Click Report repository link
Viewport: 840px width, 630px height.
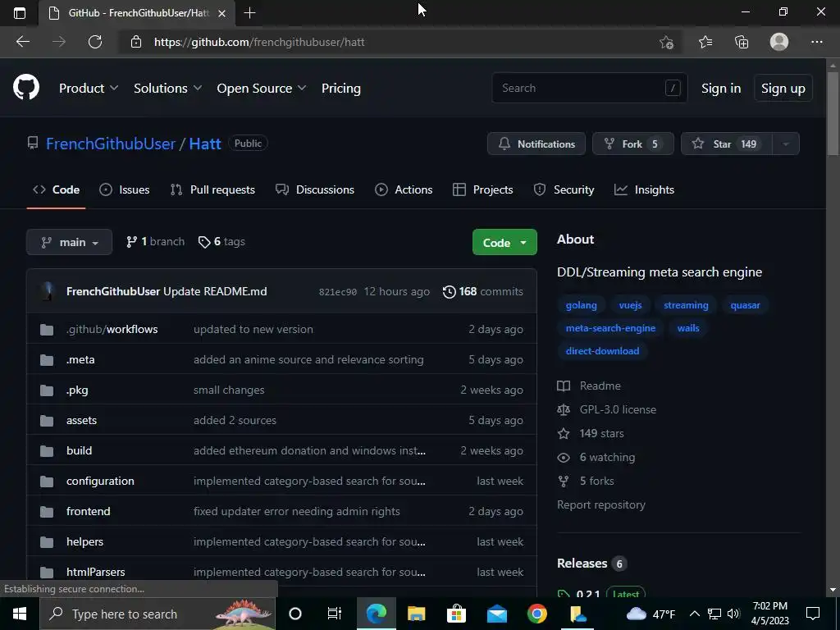click(x=601, y=504)
